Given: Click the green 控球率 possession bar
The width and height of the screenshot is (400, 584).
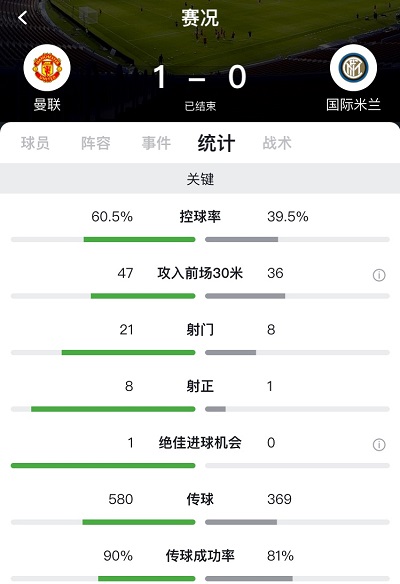Looking at the screenshot, I should click(139, 239).
